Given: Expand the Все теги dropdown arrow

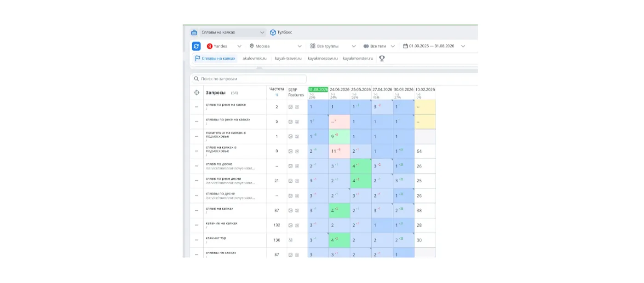Looking at the screenshot, I should (393, 46).
